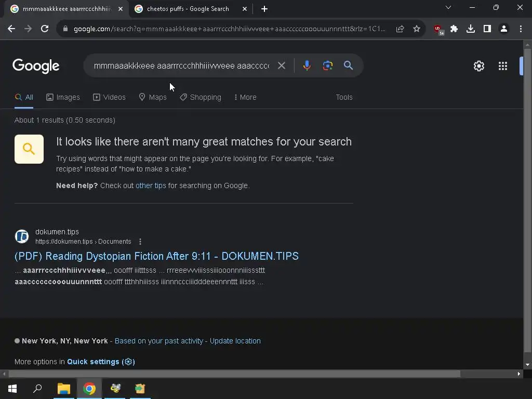532x399 pixels.
Task: Click 'Based on your past activity' link
Action: [x=159, y=341]
